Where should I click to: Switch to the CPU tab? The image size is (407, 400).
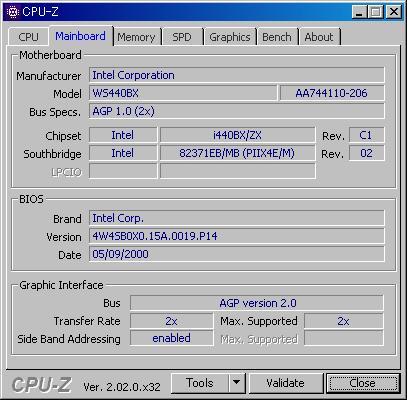click(28, 37)
